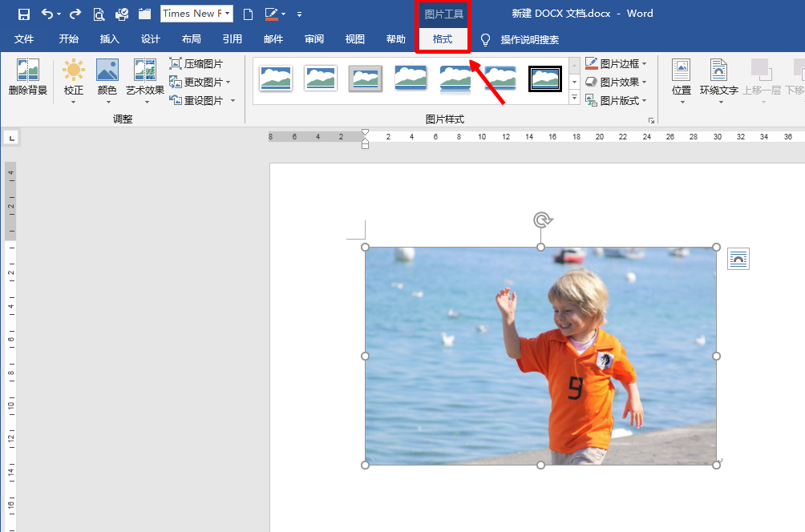Screen dimensions: 805x532
Task: Open the File (文件) tab
Action: (x=24, y=39)
